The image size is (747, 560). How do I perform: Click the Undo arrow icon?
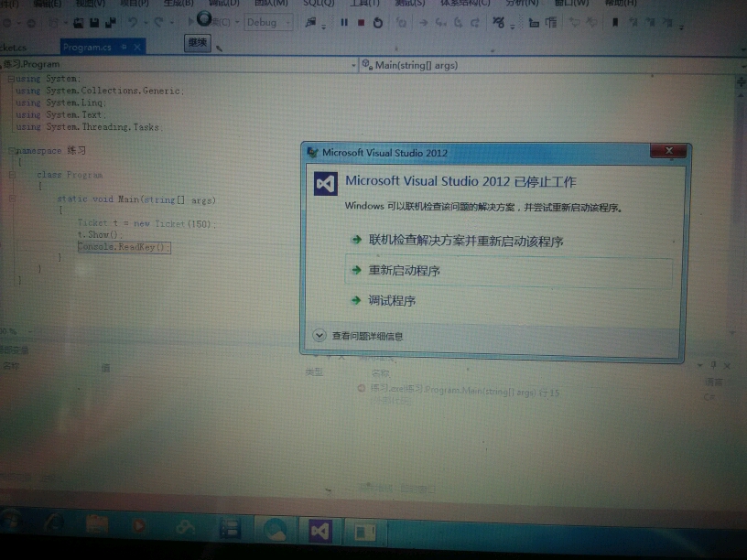click(133, 22)
